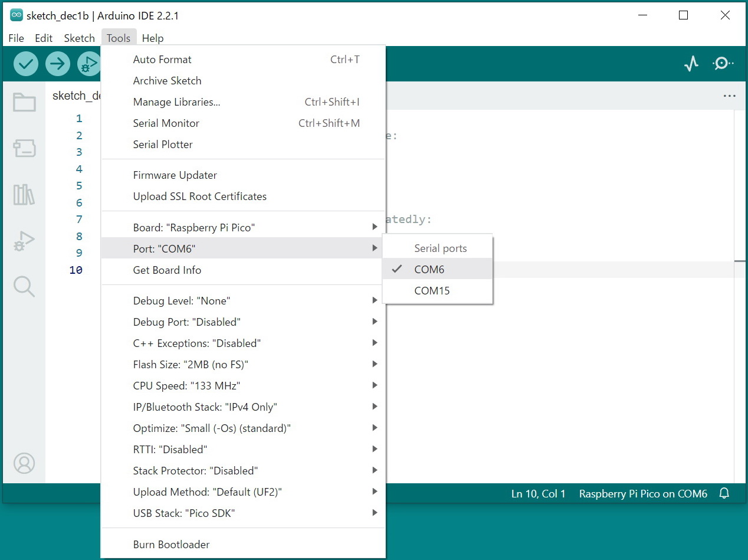Open the Library Manager books icon
This screenshot has width=748, height=560.
coord(24,194)
